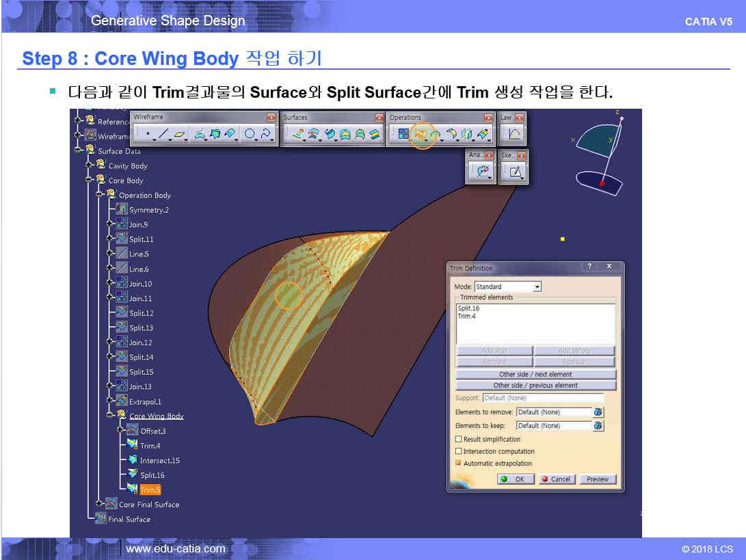Screen dimensions: 746x560
Task: Select the Join icon in Operations toolbar
Action: [403, 135]
